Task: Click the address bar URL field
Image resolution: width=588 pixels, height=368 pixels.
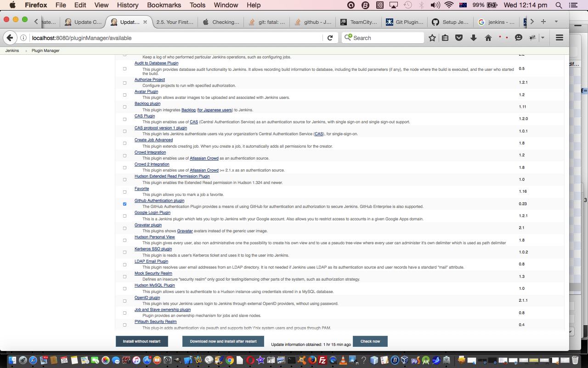Action: click(177, 38)
